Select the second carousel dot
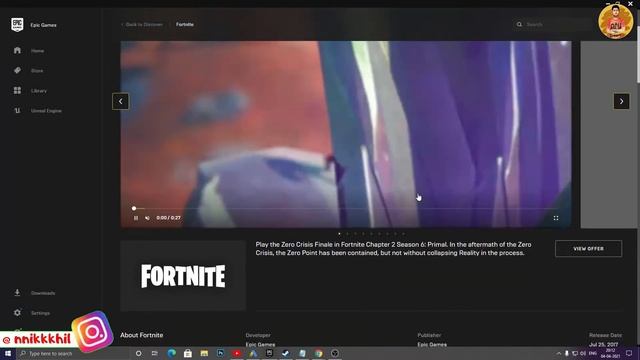The width and height of the screenshot is (640, 360). pyautogui.click(x=347, y=234)
